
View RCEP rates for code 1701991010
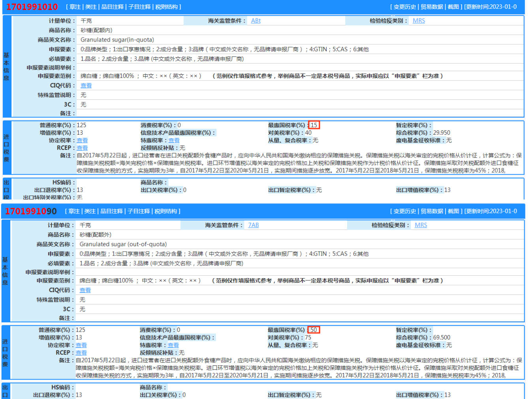(x=83, y=147)
